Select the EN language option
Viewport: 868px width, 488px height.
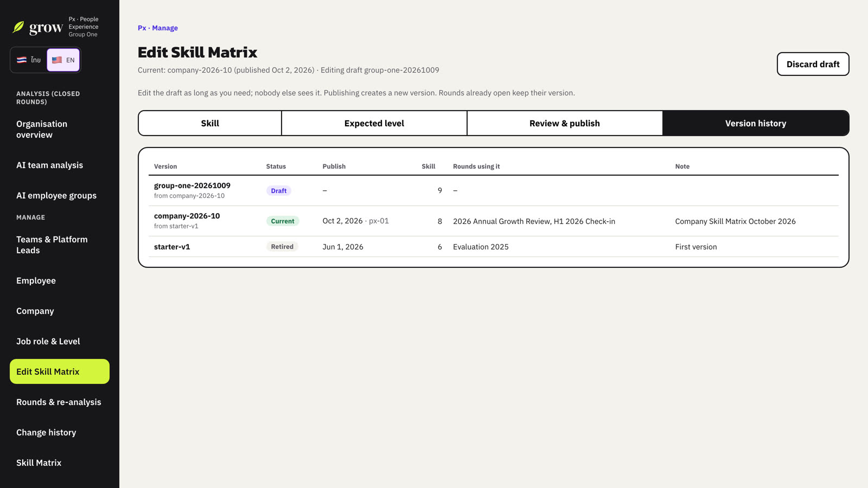click(x=63, y=60)
